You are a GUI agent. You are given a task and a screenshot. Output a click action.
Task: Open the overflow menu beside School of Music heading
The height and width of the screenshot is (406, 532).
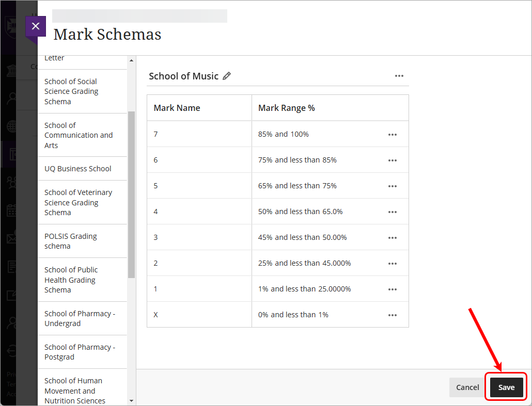tap(399, 75)
